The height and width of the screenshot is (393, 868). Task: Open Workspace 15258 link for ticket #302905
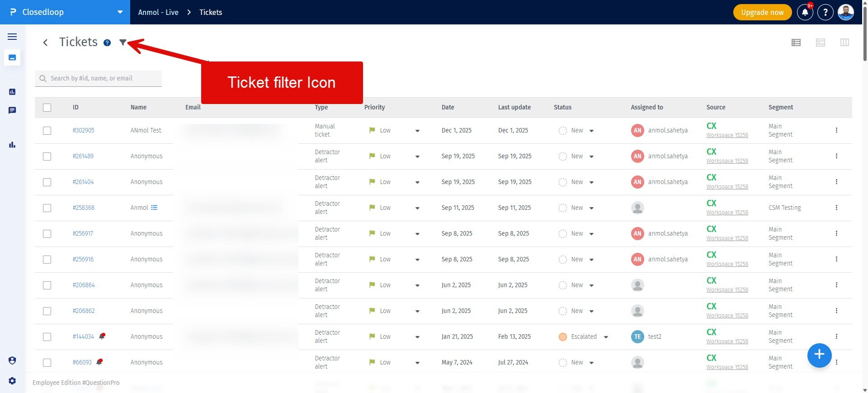point(727,135)
